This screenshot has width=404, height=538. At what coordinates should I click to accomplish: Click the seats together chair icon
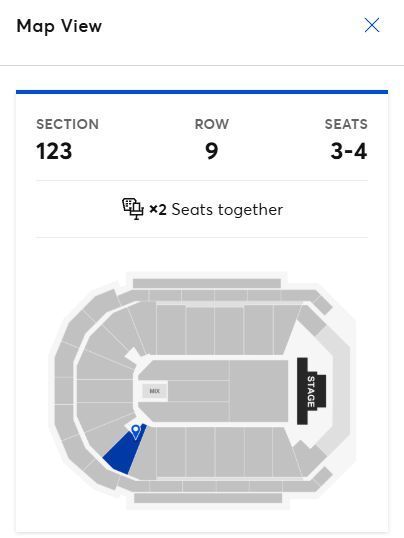point(133,209)
